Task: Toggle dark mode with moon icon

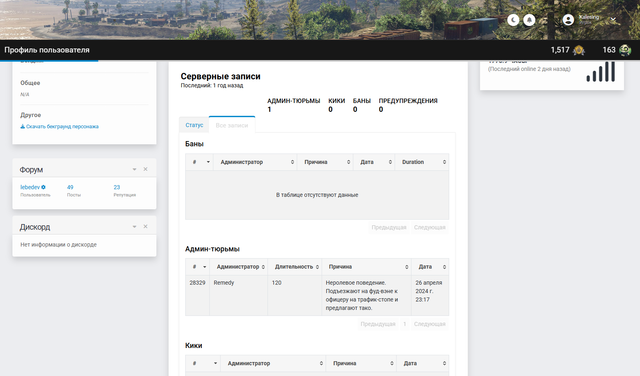Action: [513, 20]
